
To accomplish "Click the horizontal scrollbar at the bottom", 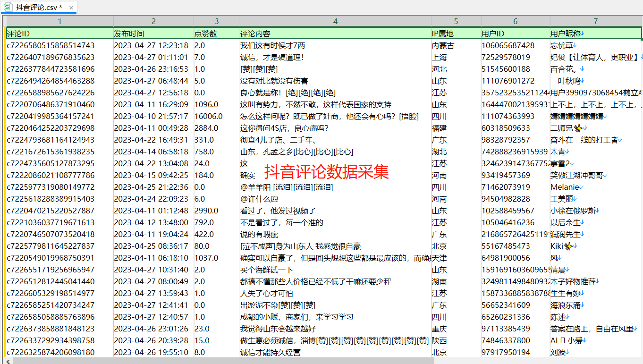I will [223, 361].
